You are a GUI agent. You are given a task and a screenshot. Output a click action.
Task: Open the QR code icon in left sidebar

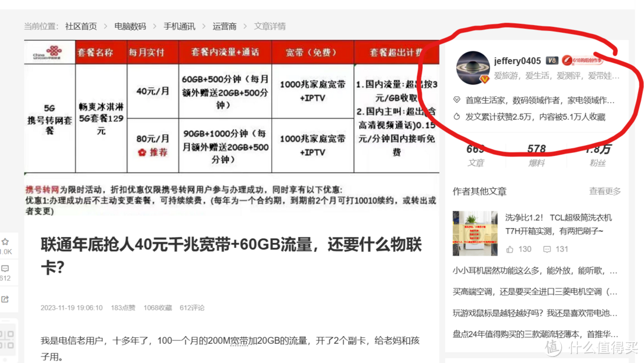tap(7, 340)
